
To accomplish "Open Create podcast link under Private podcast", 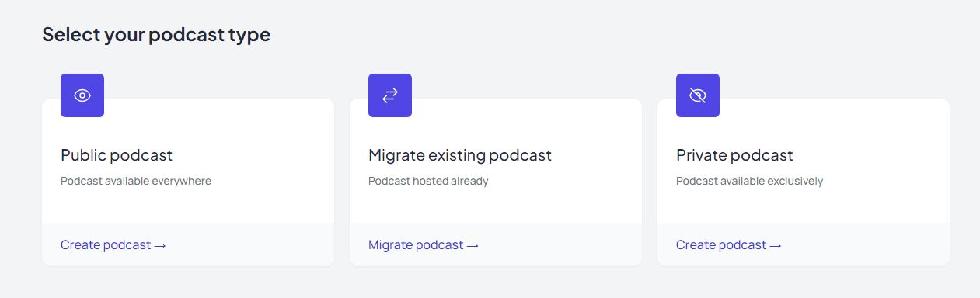I will coord(729,245).
